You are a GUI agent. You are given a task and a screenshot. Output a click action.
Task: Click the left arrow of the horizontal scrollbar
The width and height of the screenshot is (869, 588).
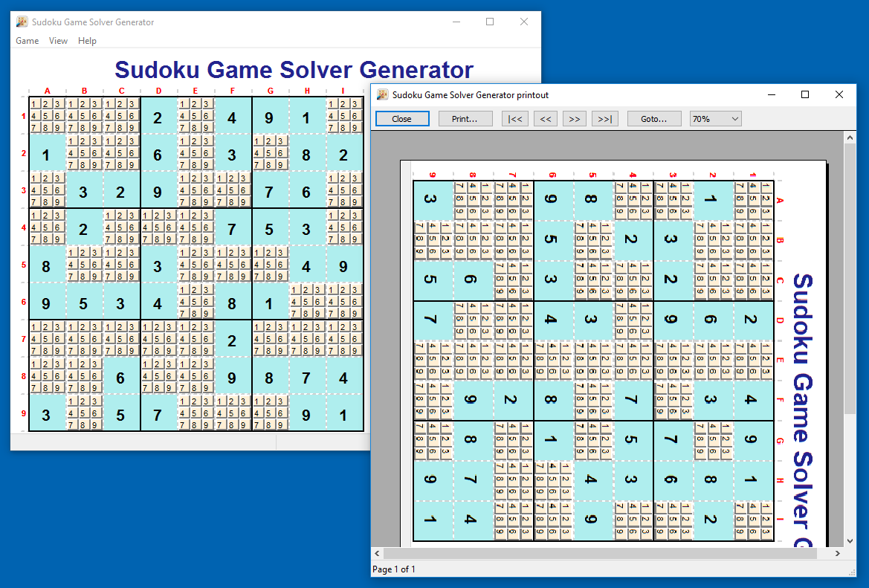(x=376, y=553)
